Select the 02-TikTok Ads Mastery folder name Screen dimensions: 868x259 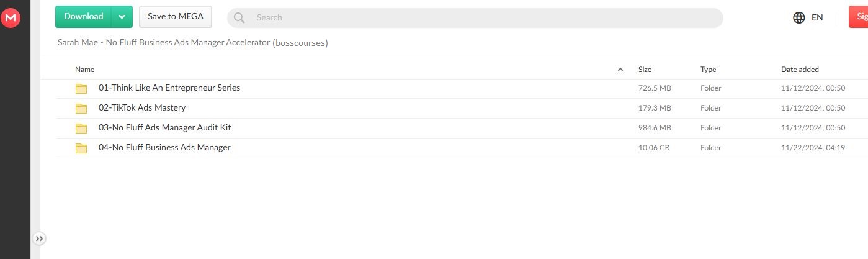[142, 108]
